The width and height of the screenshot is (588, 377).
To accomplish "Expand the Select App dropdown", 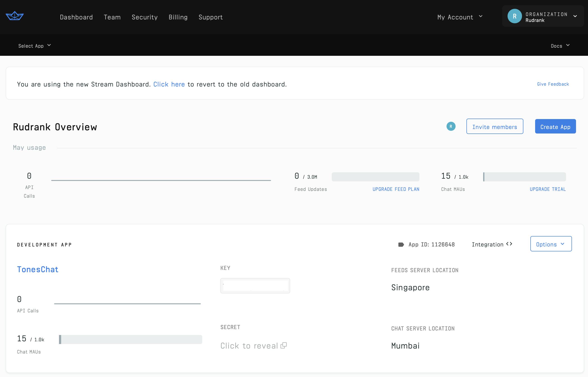I will click(35, 46).
